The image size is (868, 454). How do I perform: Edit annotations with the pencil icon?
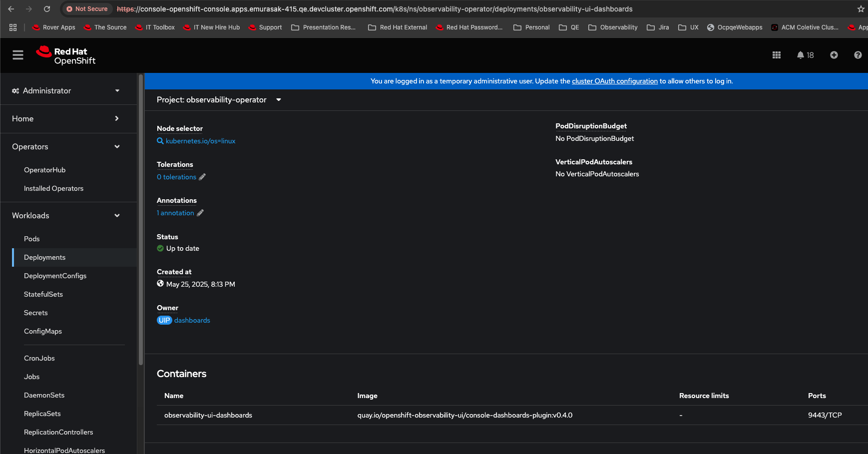point(200,213)
